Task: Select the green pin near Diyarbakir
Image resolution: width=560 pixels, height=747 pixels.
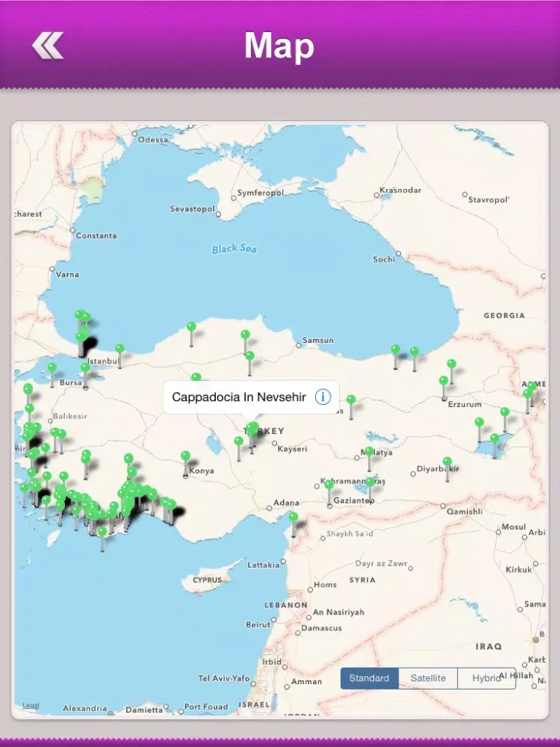Action: coord(447,461)
